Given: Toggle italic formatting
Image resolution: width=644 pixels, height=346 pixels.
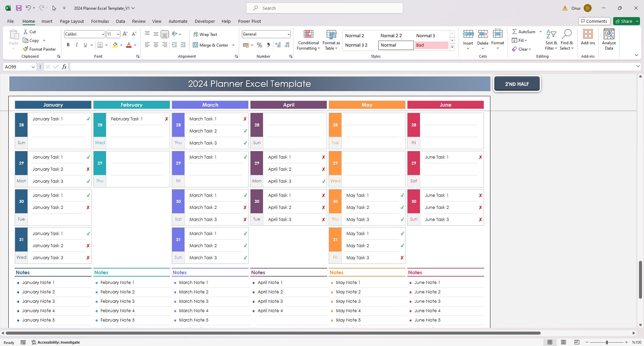Looking at the screenshot, I should (76, 45).
